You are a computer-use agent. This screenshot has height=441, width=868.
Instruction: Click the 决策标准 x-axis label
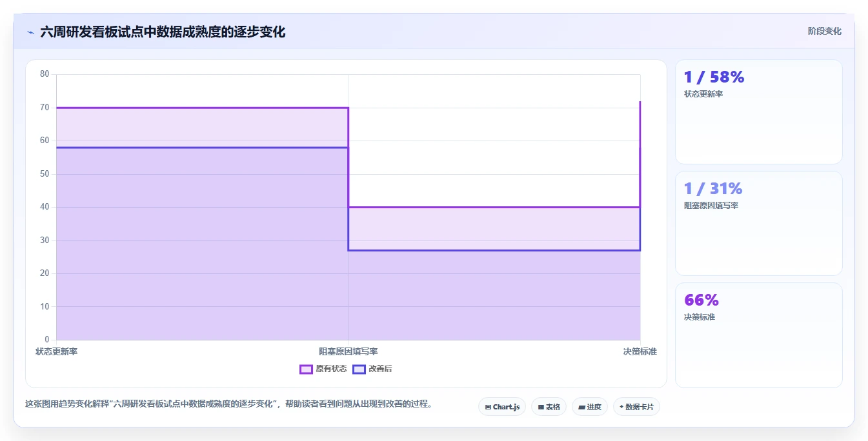click(x=640, y=351)
